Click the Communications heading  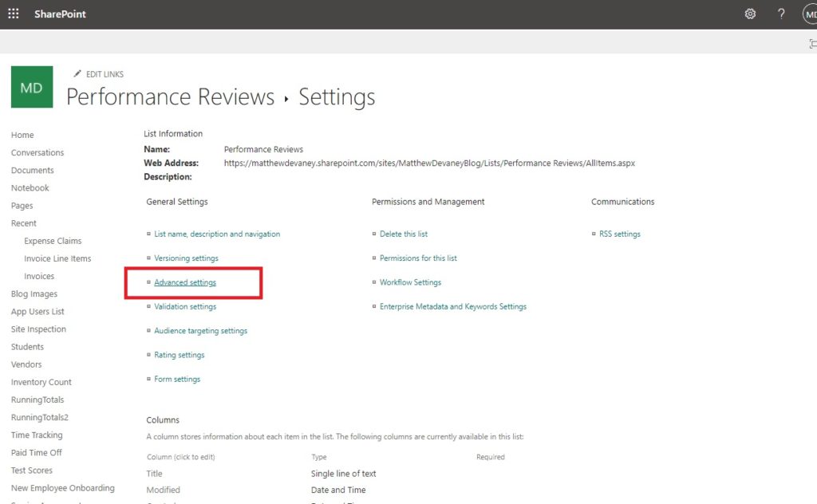click(622, 202)
